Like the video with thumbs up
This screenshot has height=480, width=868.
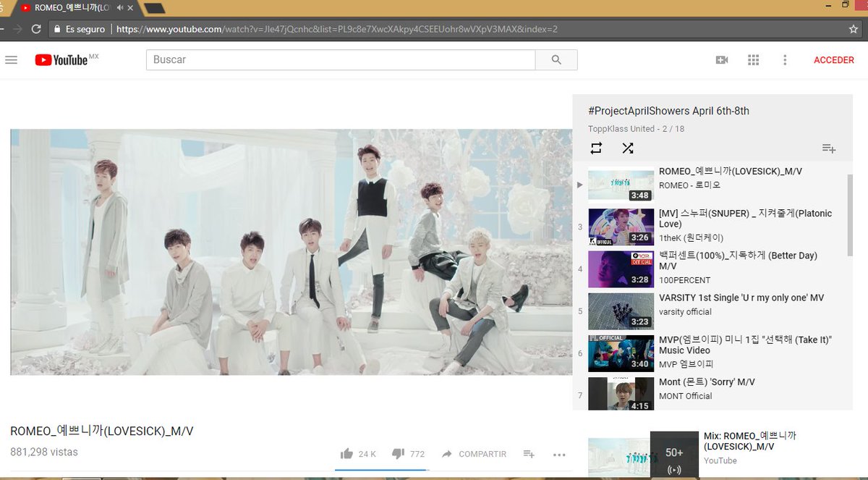[x=346, y=454]
